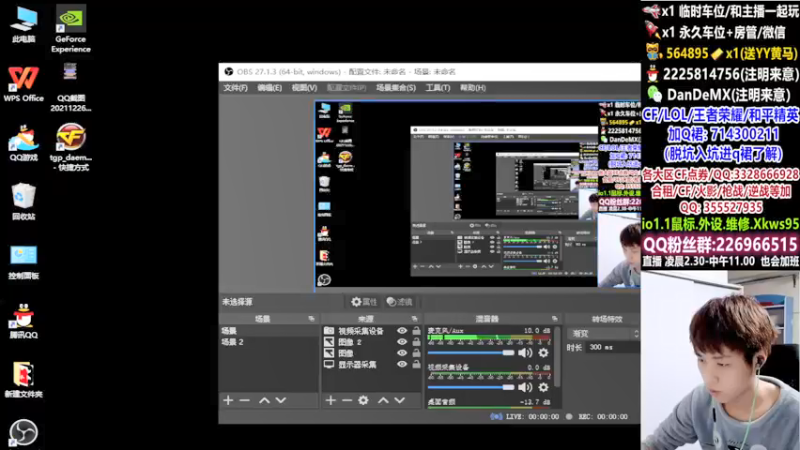
Task: Lock the 图像 source
Action: coord(416,353)
